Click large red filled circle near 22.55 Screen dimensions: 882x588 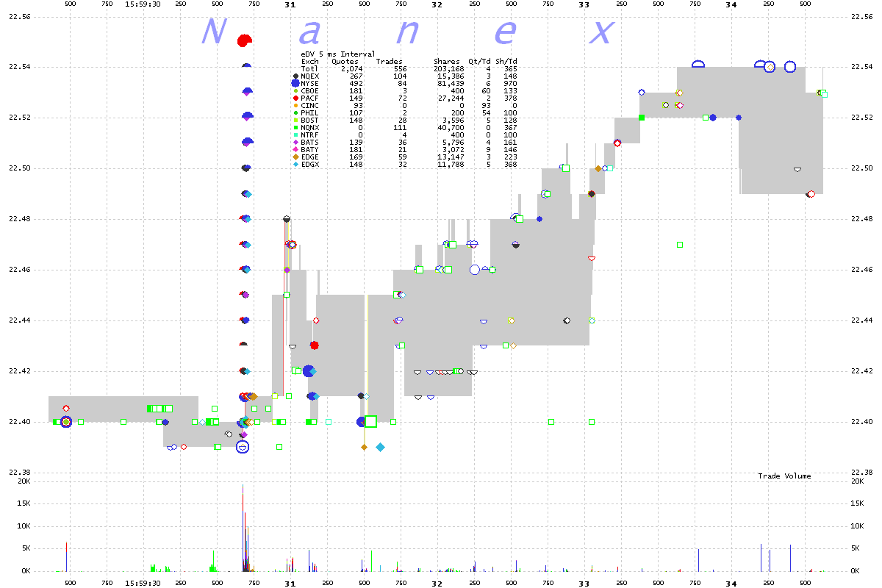point(245,40)
